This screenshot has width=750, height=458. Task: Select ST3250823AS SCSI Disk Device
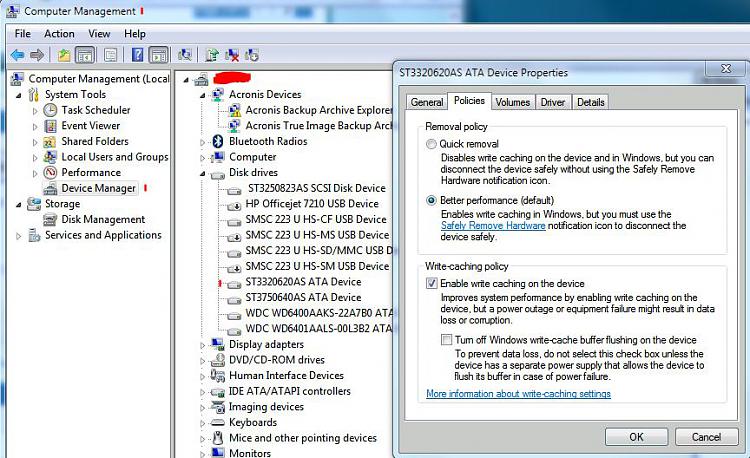tap(317, 188)
